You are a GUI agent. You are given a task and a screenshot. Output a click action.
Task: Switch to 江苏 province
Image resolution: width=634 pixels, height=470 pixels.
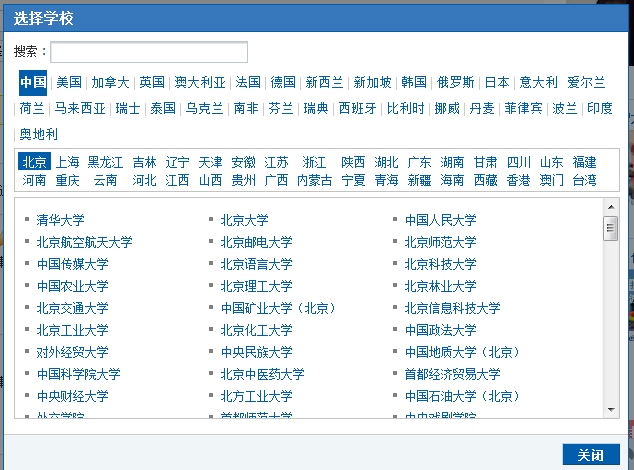point(276,162)
